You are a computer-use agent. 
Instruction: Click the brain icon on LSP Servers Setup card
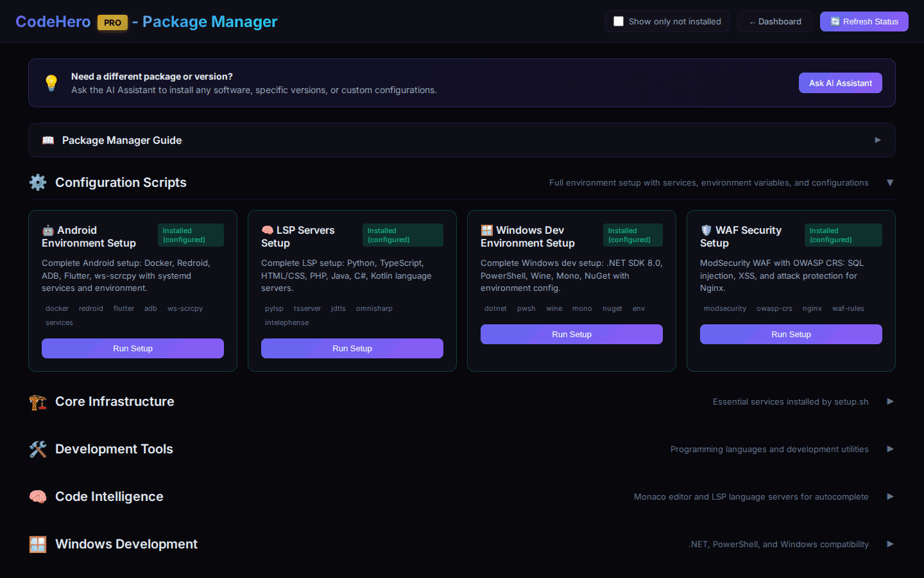click(x=266, y=229)
